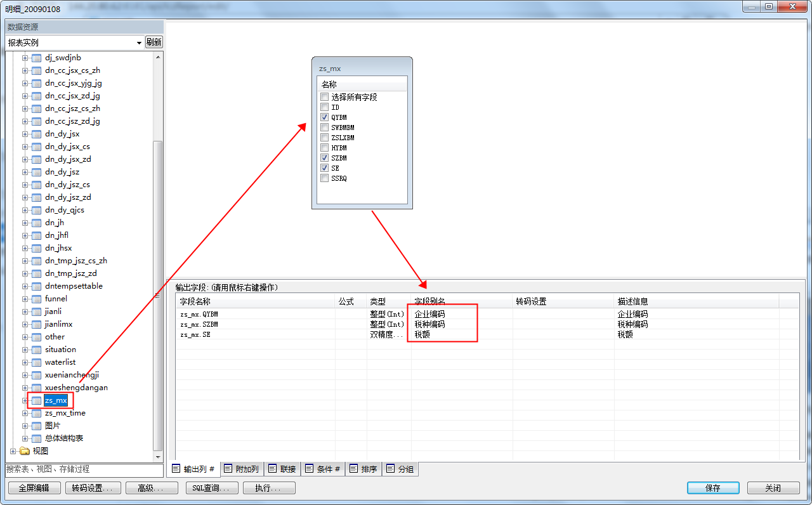Click the 总体结构表 table icon
Screen dimensions: 812x505
[36, 438]
